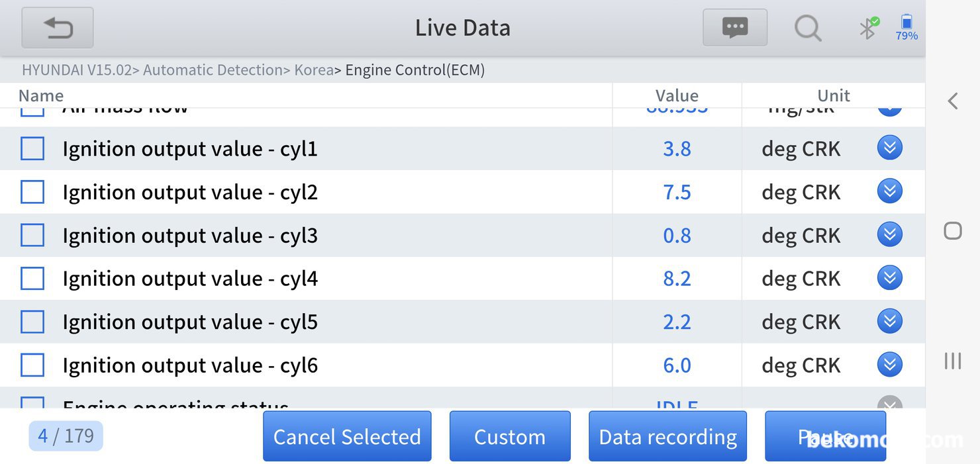Image resolution: width=980 pixels, height=464 pixels.
Task: Tap the back arrow button
Action: point(58,28)
